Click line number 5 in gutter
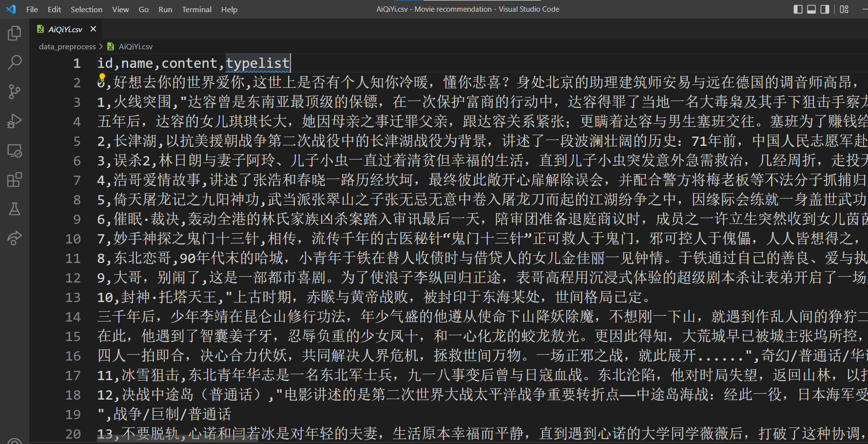The width and height of the screenshot is (868, 444). [x=77, y=141]
